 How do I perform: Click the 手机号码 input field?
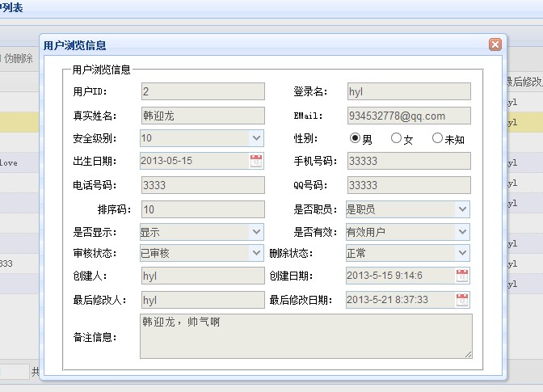409,161
